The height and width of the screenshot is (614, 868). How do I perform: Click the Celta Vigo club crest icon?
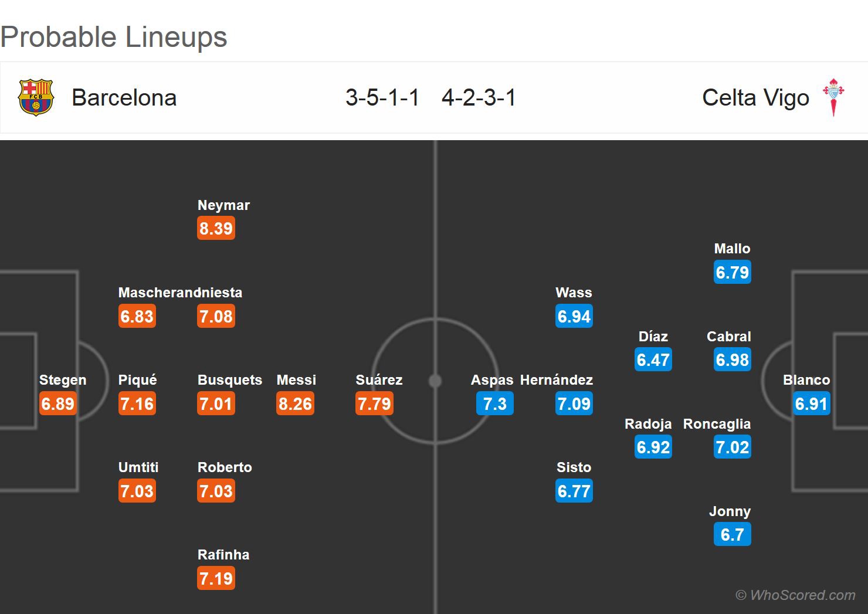pyautogui.click(x=833, y=97)
